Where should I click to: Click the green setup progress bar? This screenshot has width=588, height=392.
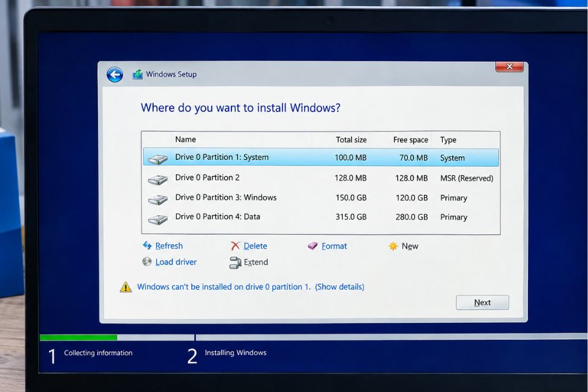[x=78, y=337]
